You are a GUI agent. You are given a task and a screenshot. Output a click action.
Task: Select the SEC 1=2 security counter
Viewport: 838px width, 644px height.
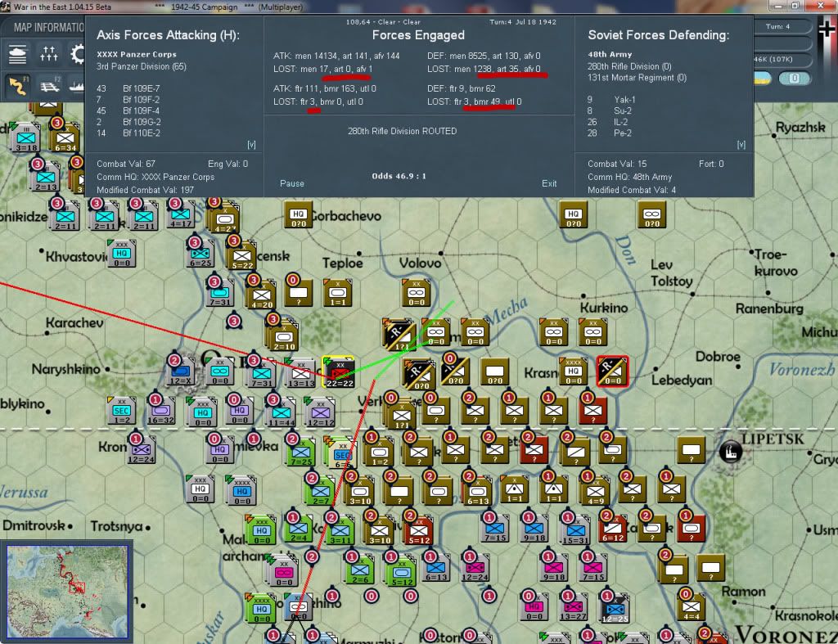click(x=121, y=411)
